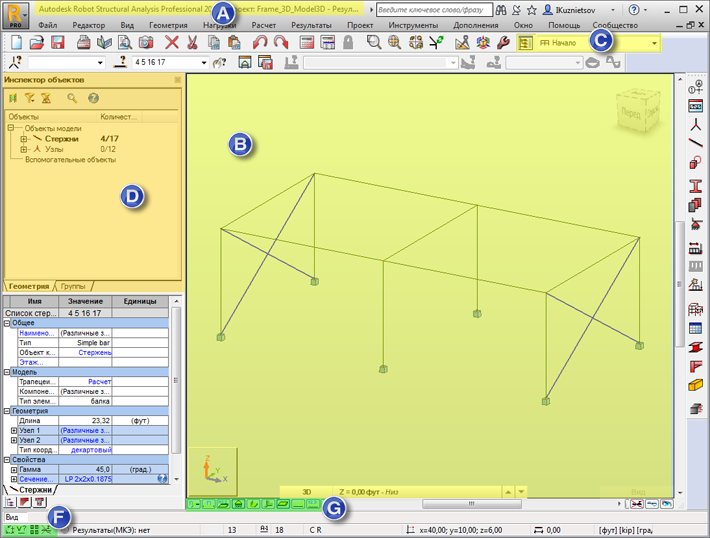Click the binoculars search icon
The height and width of the screenshot is (538, 710).
click(501, 10)
